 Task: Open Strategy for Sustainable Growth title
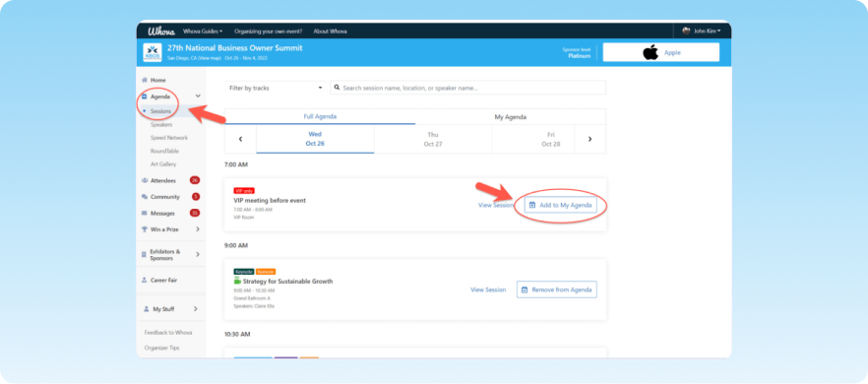(287, 282)
